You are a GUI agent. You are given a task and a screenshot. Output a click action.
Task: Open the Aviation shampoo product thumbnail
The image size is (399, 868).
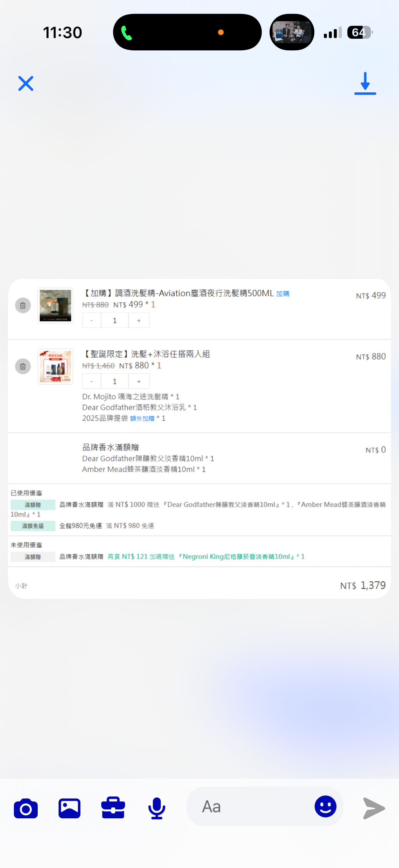point(55,305)
